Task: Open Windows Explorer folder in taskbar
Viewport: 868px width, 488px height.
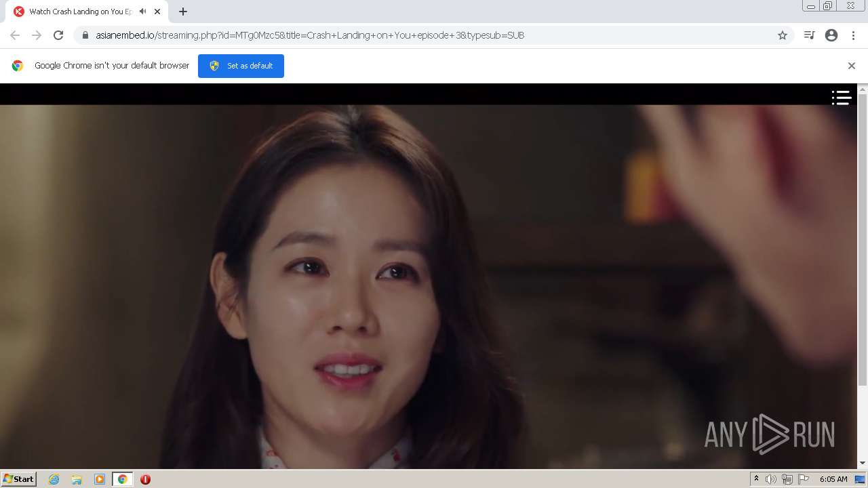Action: [77, 479]
